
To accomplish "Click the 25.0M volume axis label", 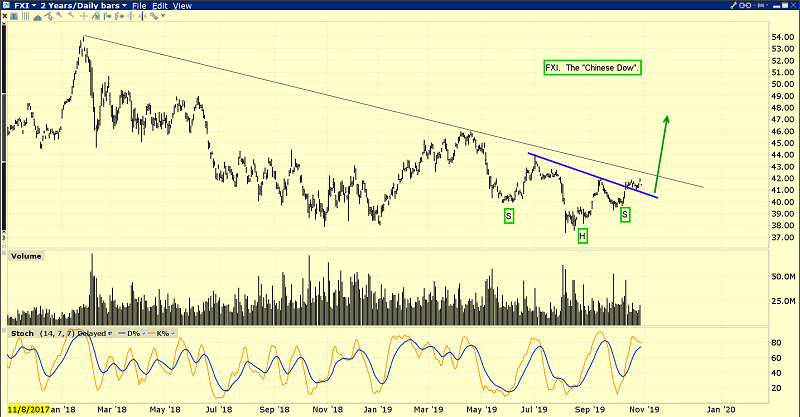I will click(784, 301).
